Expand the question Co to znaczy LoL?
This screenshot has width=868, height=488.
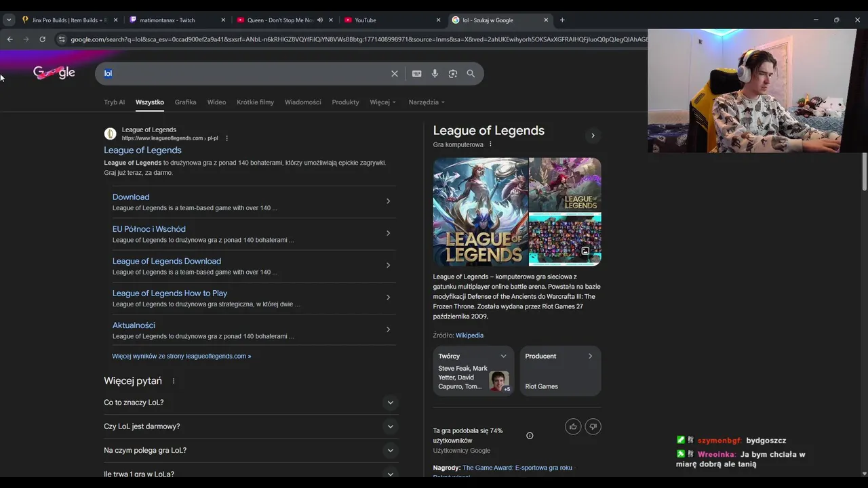[251, 403]
